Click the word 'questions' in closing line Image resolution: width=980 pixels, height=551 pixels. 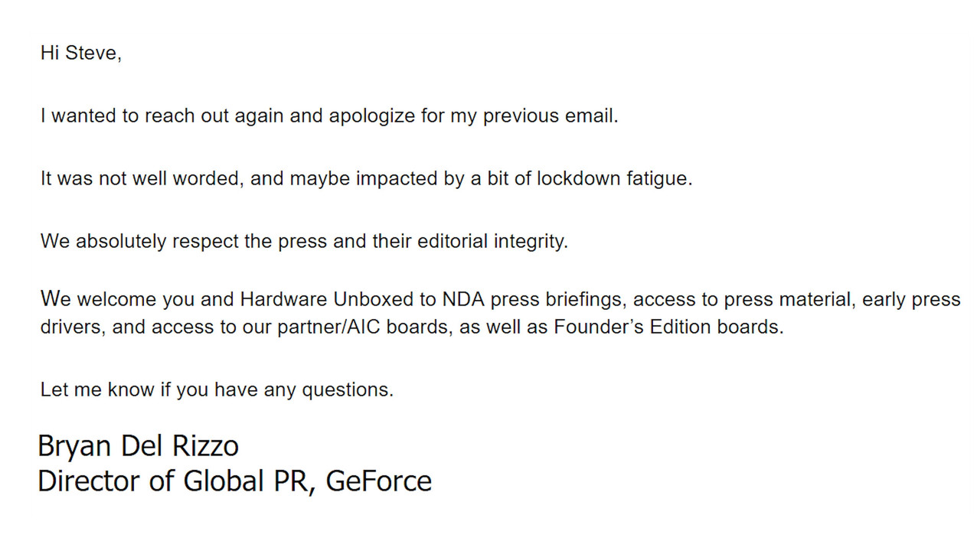[x=346, y=390]
